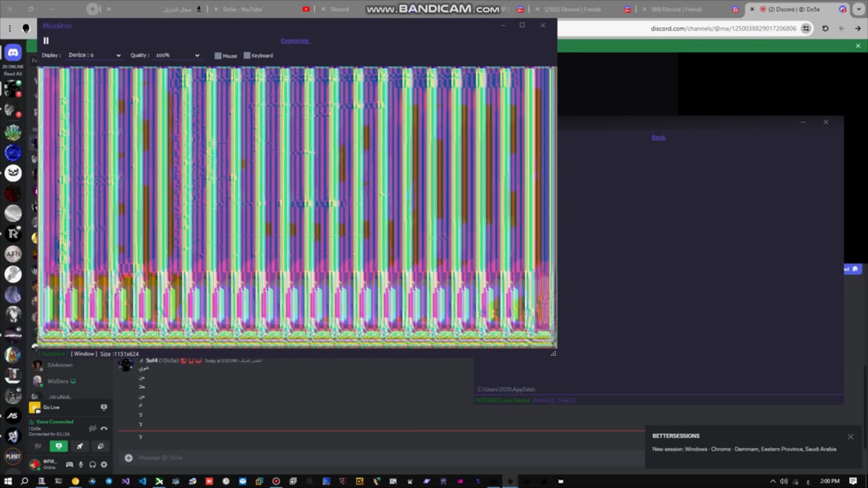Screen dimensions: 868x488
Task: Click the Go Live stream icon
Action: point(104,407)
